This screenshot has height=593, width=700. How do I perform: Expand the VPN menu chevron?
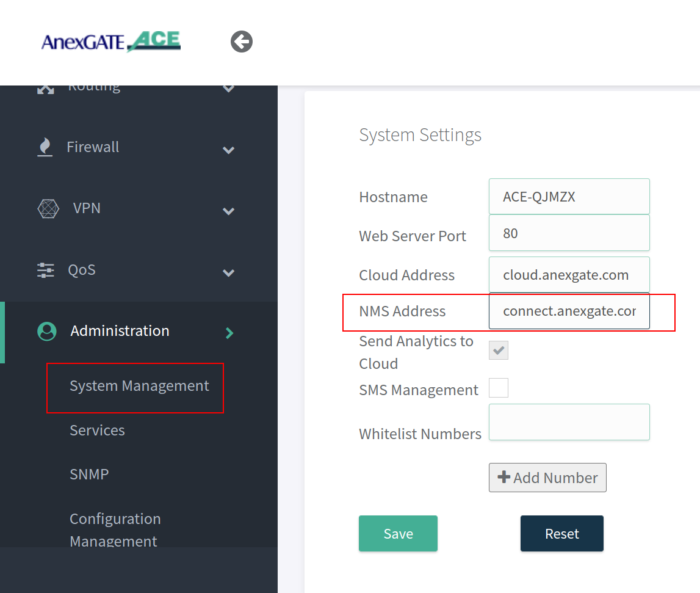[x=229, y=211]
